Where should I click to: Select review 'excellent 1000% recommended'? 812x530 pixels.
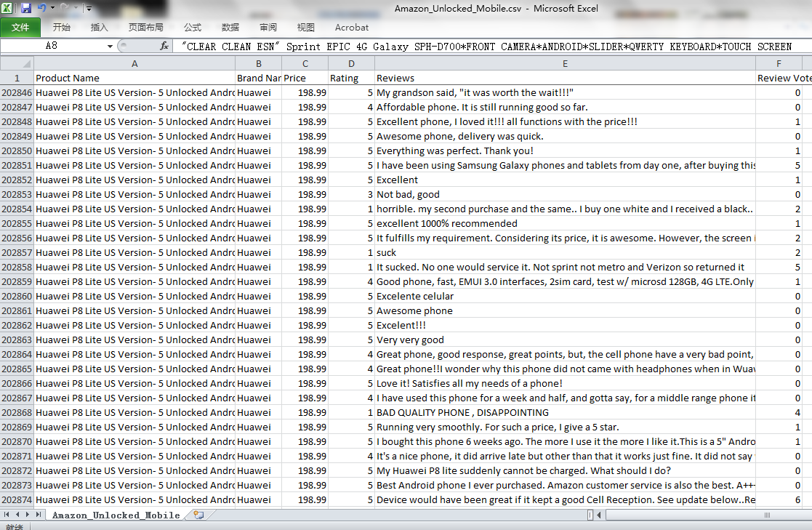565,224
